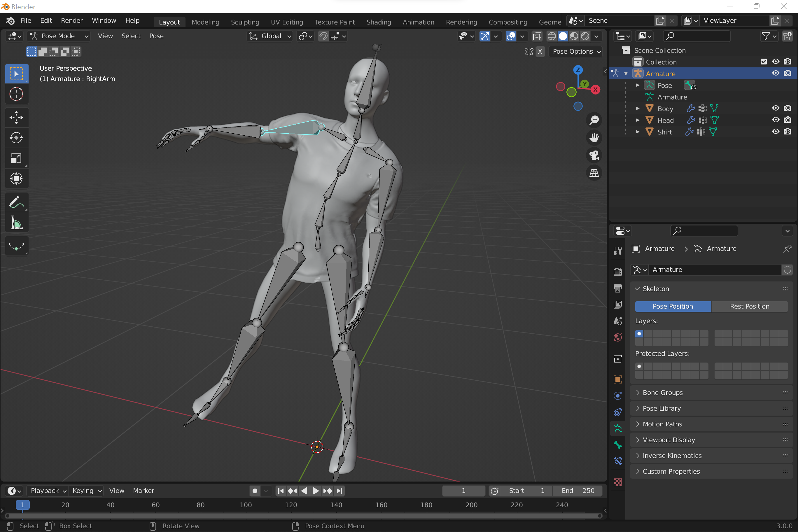
Task: Open the Render Properties tab
Action: pos(617,272)
